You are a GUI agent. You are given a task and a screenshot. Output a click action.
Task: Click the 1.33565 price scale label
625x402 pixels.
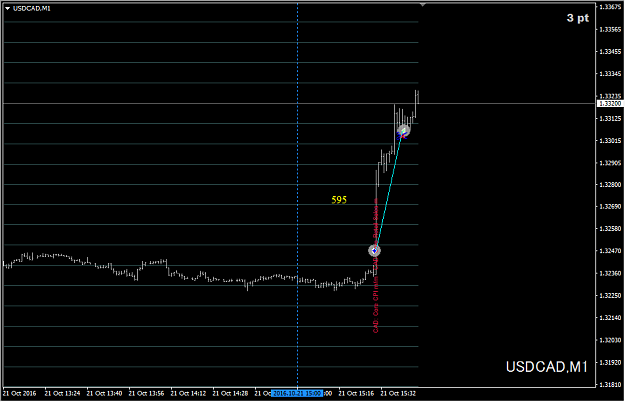(610, 29)
